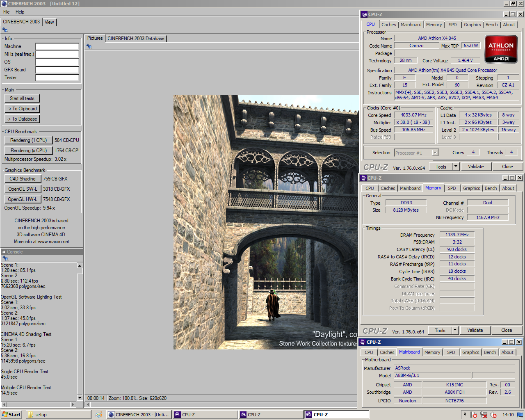Click the '4033.07 MHz' Core Speed value
Image resolution: width=525 pixels, height=420 pixels.
click(413, 115)
